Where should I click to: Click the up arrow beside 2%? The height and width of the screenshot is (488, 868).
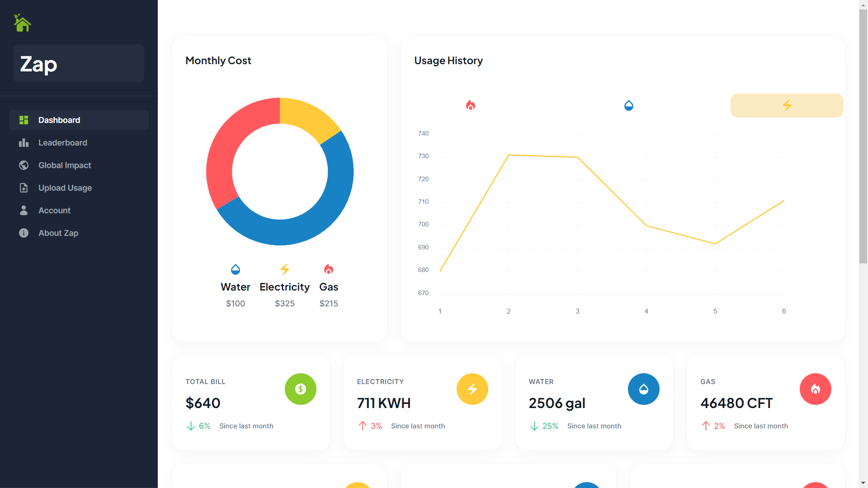706,426
